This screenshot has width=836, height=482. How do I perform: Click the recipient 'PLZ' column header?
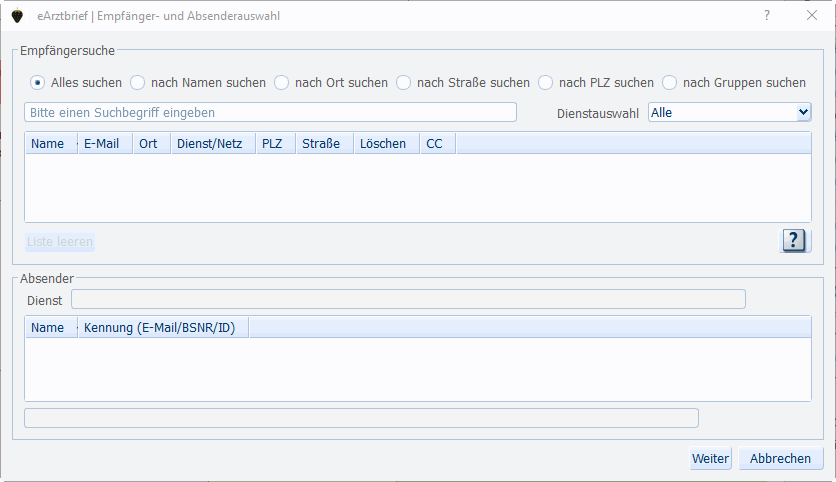point(276,143)
